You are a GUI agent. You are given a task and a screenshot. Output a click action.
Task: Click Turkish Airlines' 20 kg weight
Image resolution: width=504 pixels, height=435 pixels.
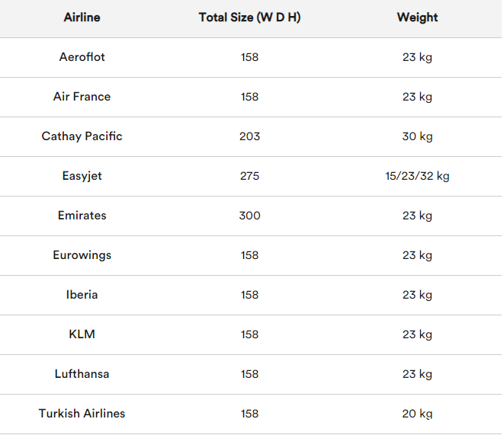tap(417, 414)
